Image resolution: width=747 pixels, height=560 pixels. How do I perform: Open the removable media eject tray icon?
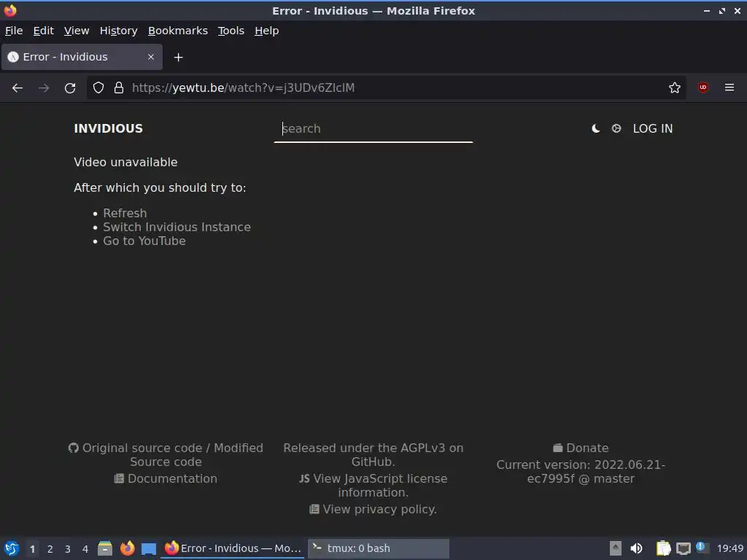[616, 548]
